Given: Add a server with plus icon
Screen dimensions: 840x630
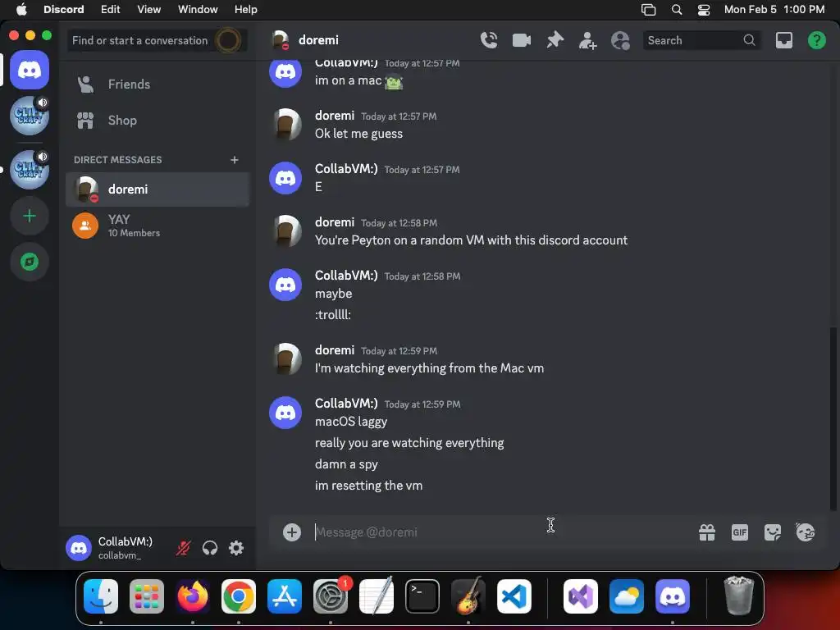Looking at the screenshot, I should point(30,216).
